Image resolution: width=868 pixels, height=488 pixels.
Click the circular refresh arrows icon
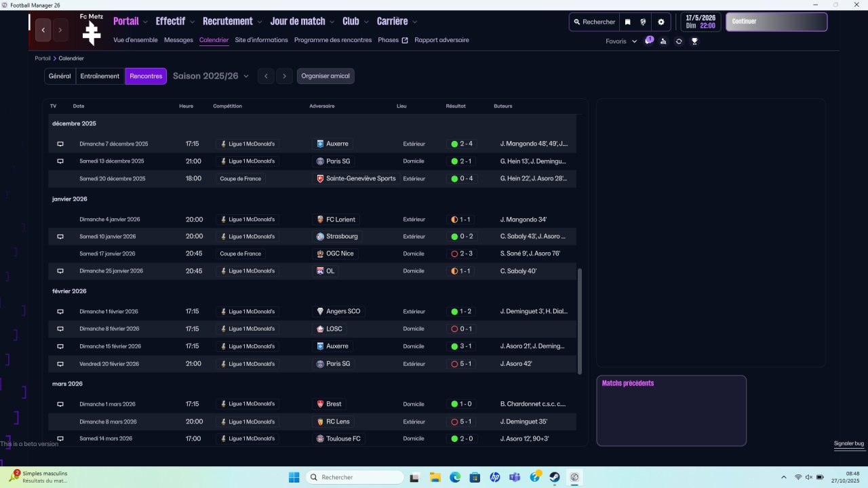[x=679, y=41]
